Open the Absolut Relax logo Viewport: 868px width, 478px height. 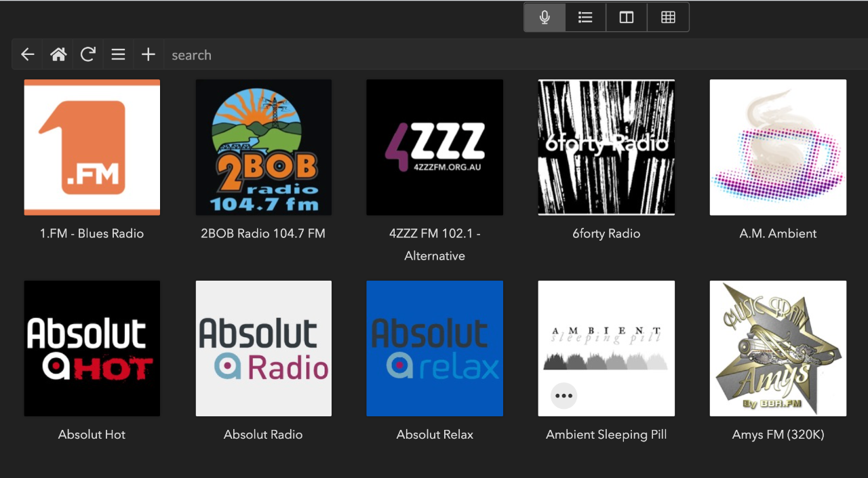tap(435, 348)
